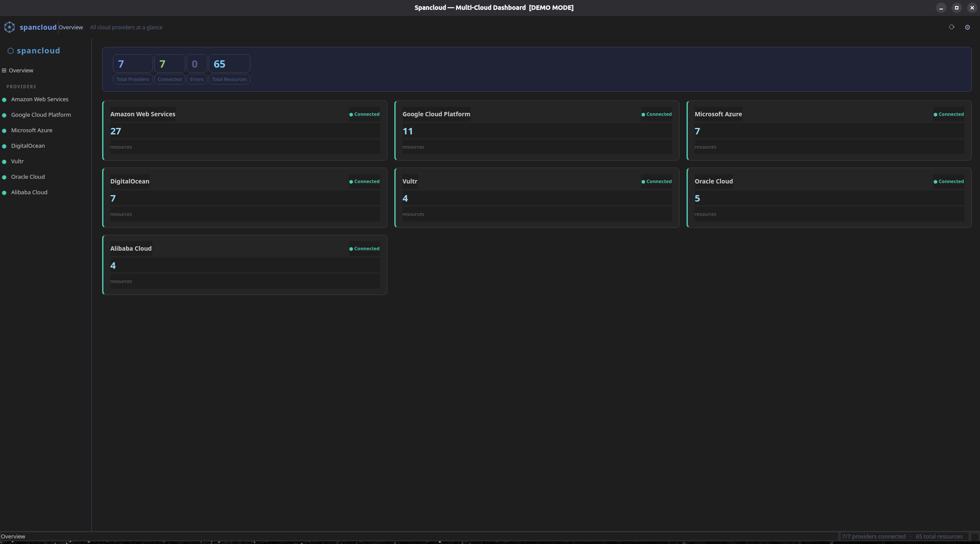Select Amazon Web Services in the sidebar

click(40, 99)
